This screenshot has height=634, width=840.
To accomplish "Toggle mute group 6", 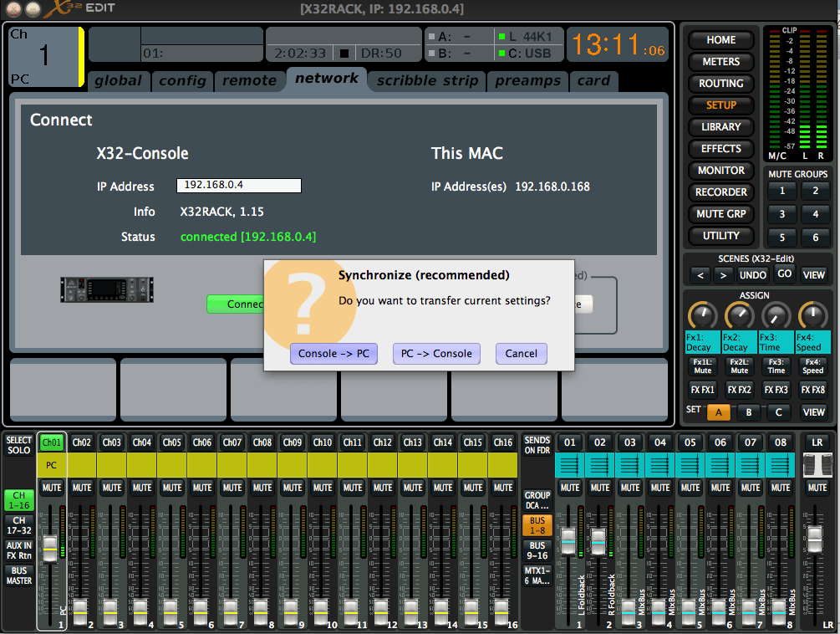I will point(816,238).
